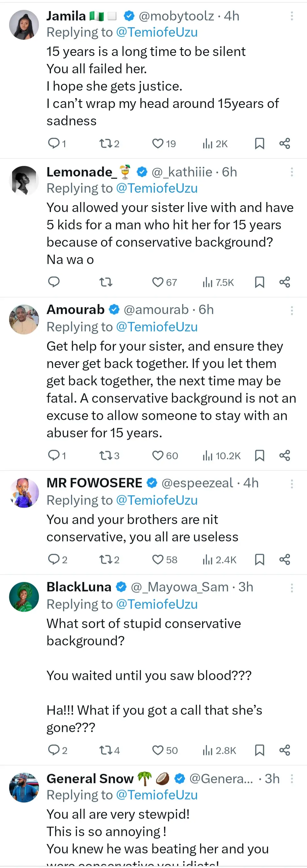Open Amourab's profile picture
Image resolution: width=307 pixels, height=868 pixels.
(24, 319)
